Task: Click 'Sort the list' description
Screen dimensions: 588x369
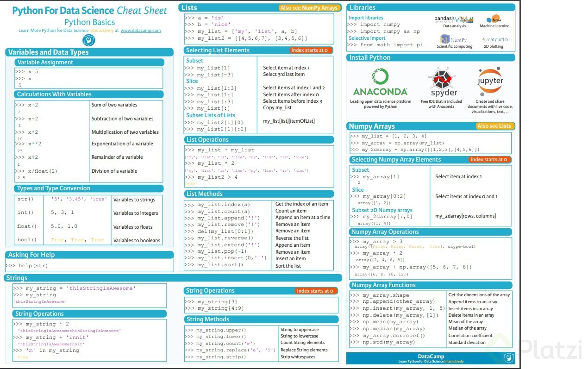Action: click(288, 266)
